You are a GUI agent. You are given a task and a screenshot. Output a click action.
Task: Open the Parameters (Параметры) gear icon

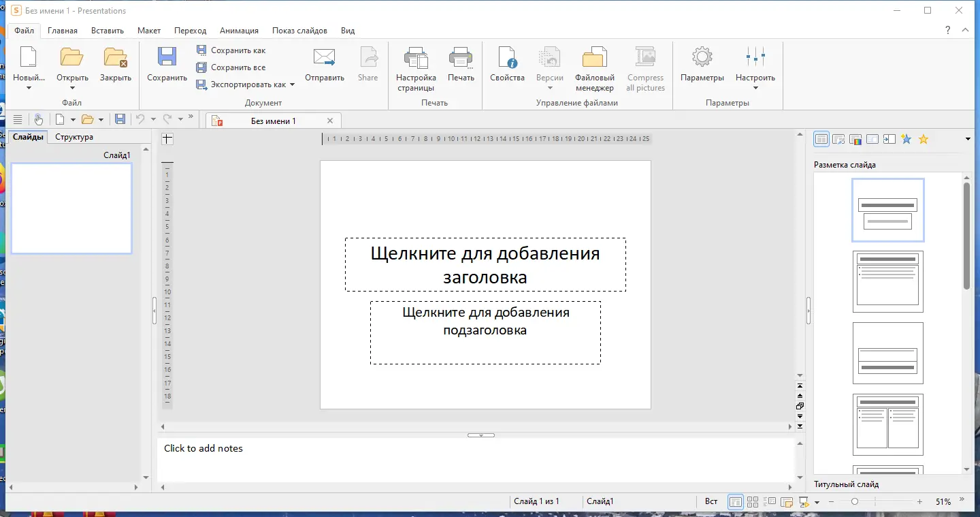[x=702, y=58]
